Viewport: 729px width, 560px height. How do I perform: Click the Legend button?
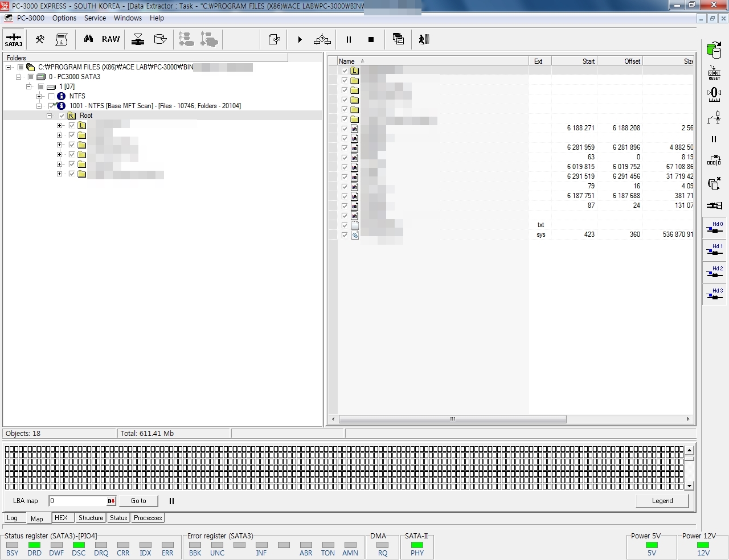[662, 501]
